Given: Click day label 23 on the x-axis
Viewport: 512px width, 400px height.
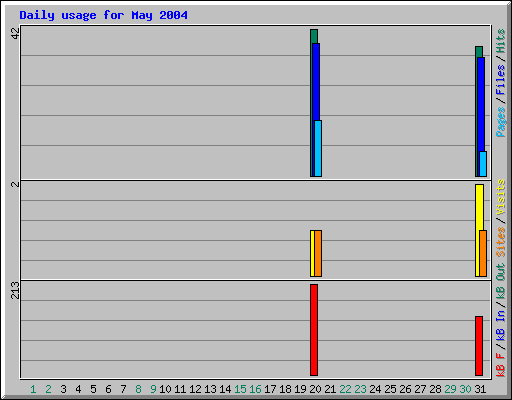Looking at the screenshot, I should (x=360, y=389).
